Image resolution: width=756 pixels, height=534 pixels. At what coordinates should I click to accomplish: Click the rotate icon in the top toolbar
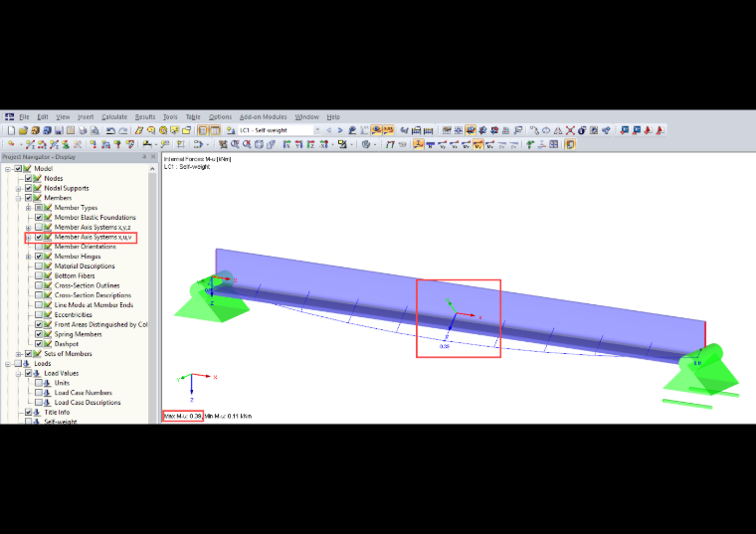pos(546,130)
